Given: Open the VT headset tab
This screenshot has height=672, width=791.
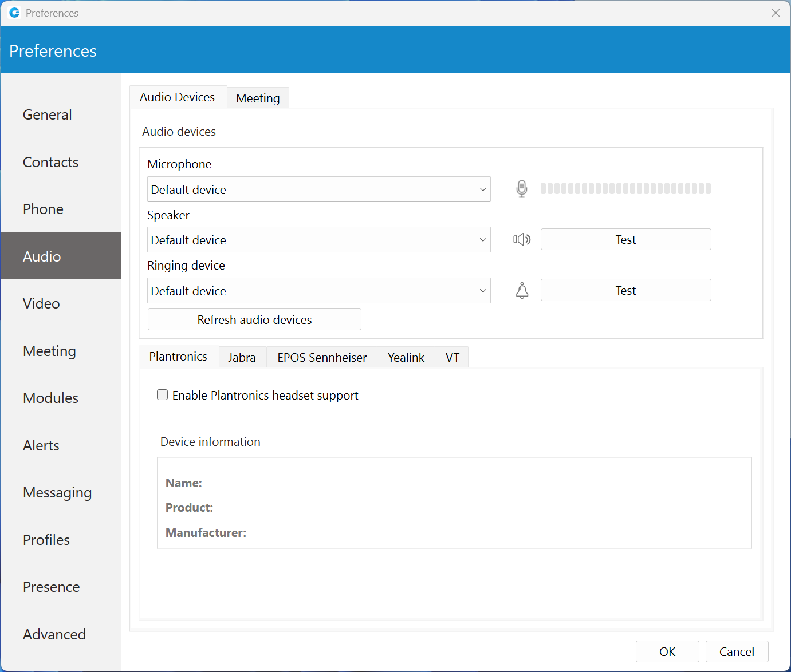Looking at the screenshot, I should pos(451,357).
